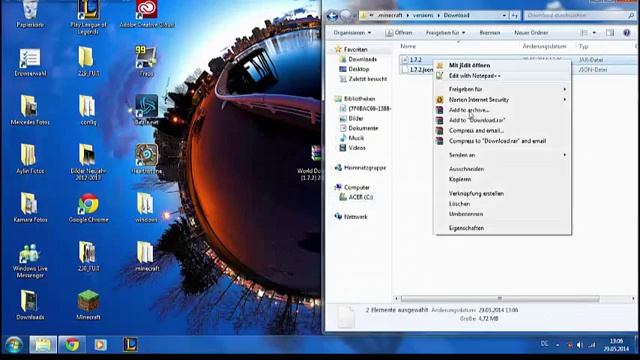Expand Norton Internet Security submenu

coord(502,100)
